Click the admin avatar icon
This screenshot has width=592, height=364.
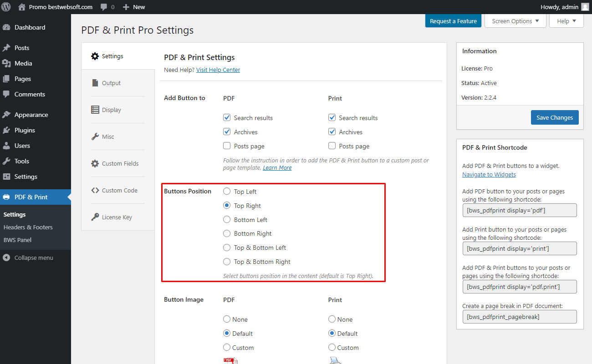pyautogui.click(x=585, y=7)
